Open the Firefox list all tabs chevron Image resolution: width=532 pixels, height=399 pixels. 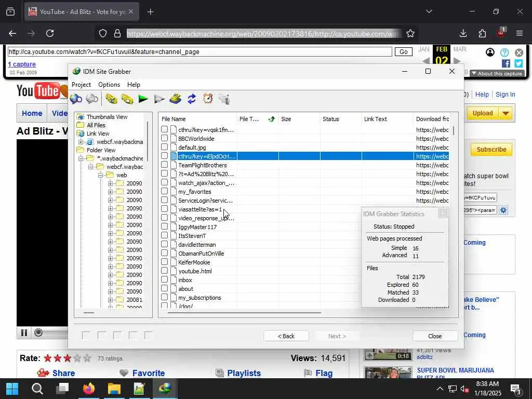click(x=429, y=11)
